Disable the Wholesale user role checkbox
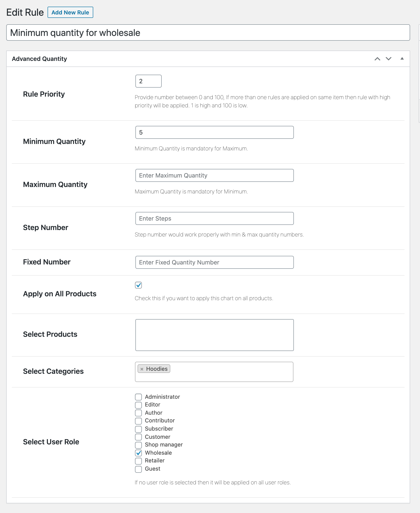Image resolution: width=420 pixels, height=513 pixels. point(138,453)
